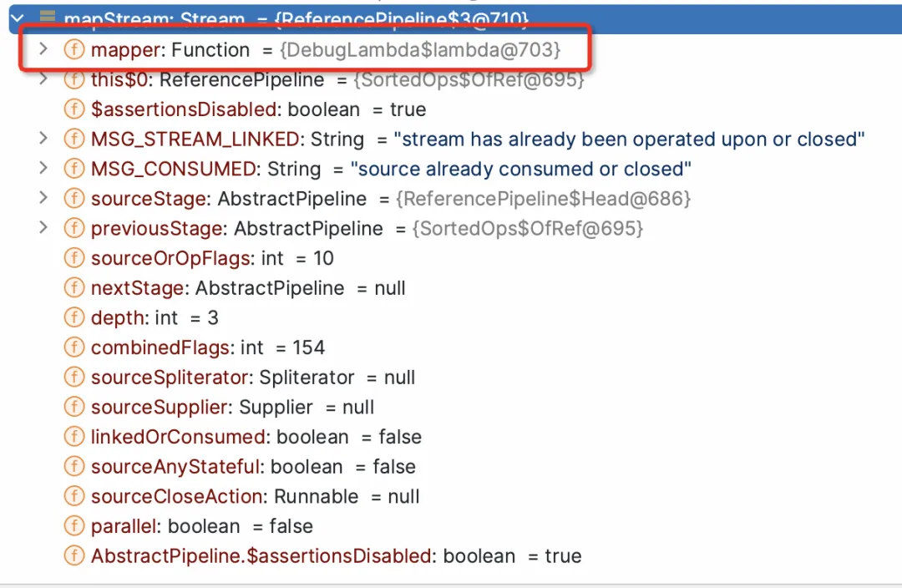Click the variable icon beside mapStream
The width and height of the screenshot is (902, 588).
[48, 17]
